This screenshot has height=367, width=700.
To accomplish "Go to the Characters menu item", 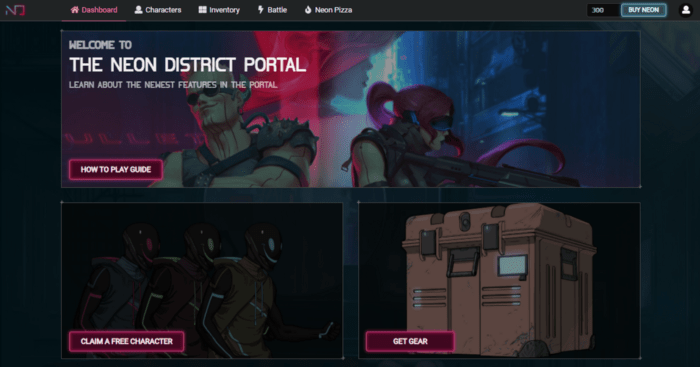I will pos(158,10).
